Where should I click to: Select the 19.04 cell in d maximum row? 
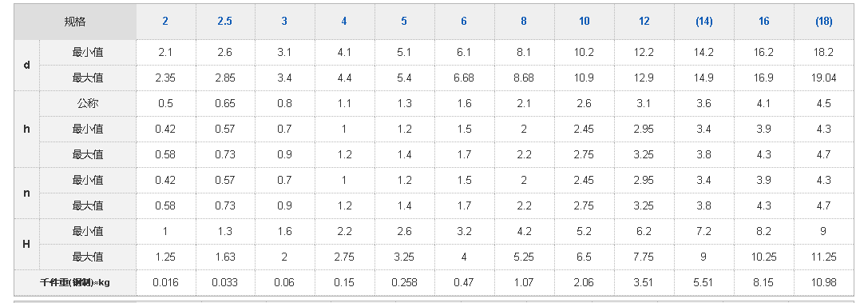click(824, 78)
